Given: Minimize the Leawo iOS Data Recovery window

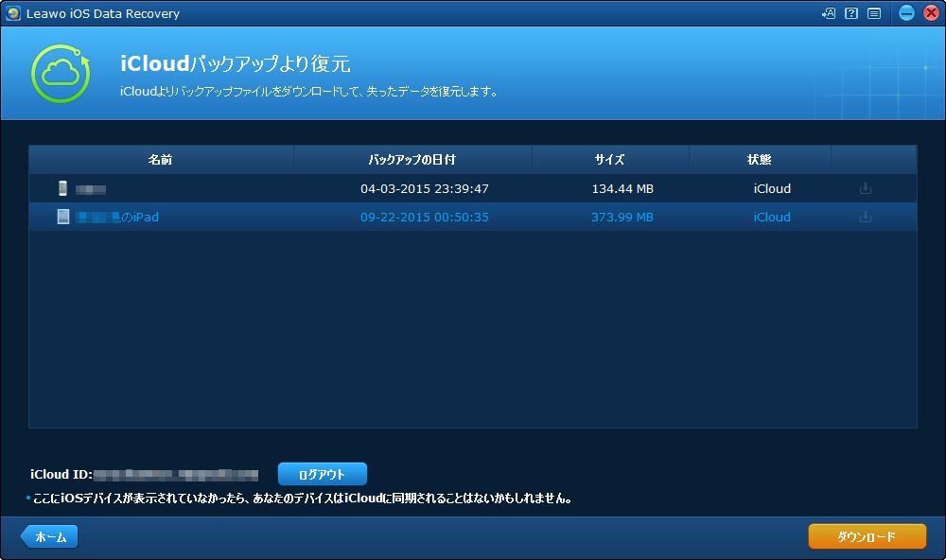Looking at the screenshot, I should click(906, 12).
